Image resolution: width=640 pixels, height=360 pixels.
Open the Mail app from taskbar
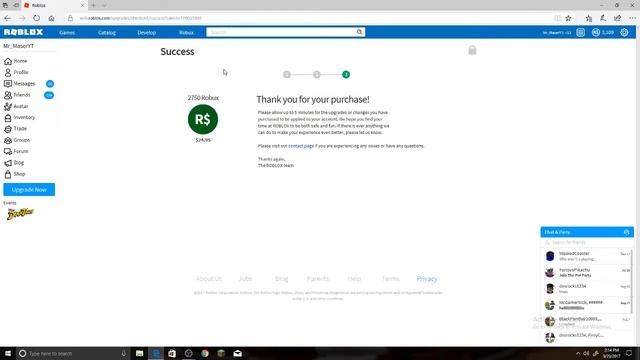pos(238,353)
